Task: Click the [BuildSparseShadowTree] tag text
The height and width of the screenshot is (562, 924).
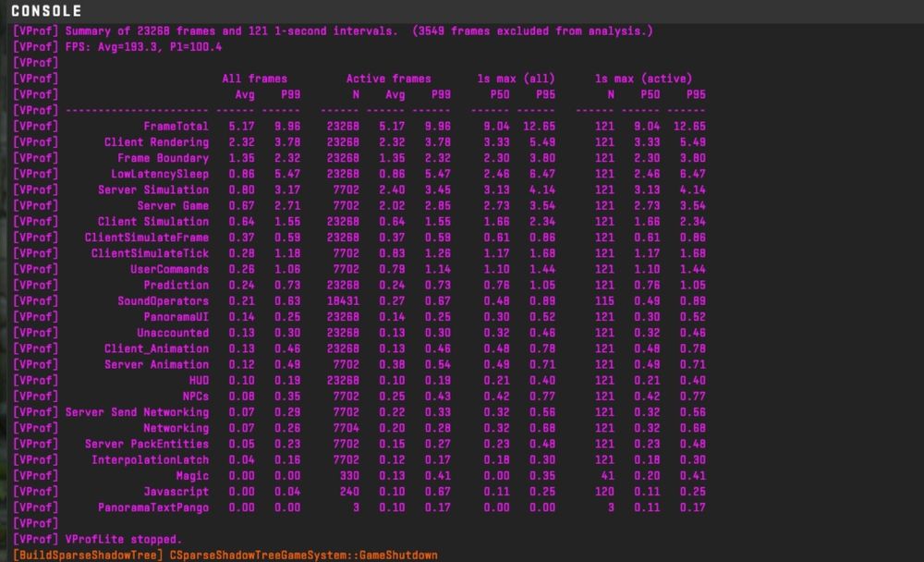Action: click(x=87, y=556)
